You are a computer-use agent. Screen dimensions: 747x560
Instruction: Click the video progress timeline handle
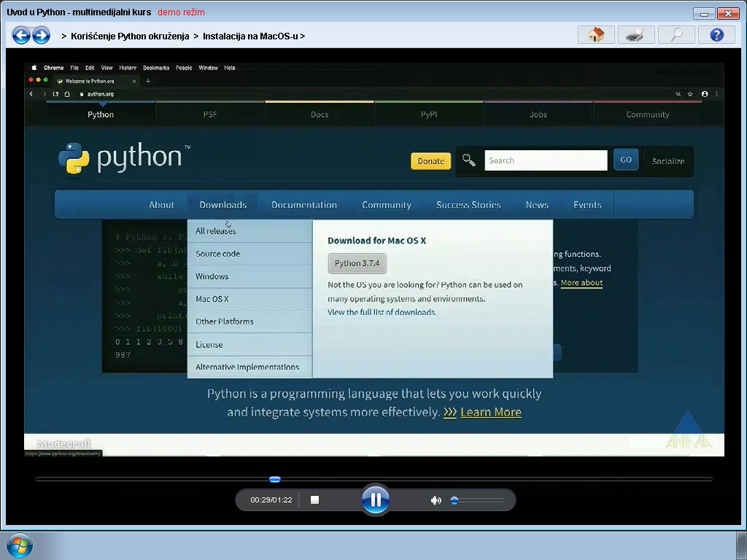275,479
